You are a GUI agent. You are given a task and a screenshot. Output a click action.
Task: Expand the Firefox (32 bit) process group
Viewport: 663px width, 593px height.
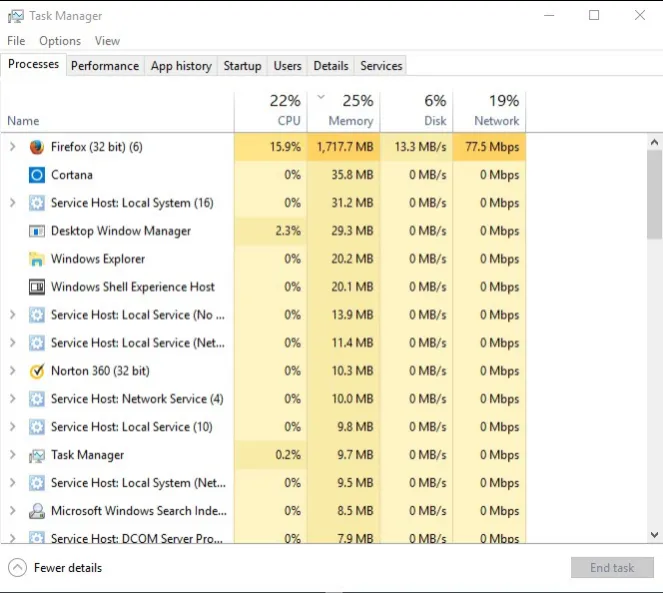pos(13,147)
